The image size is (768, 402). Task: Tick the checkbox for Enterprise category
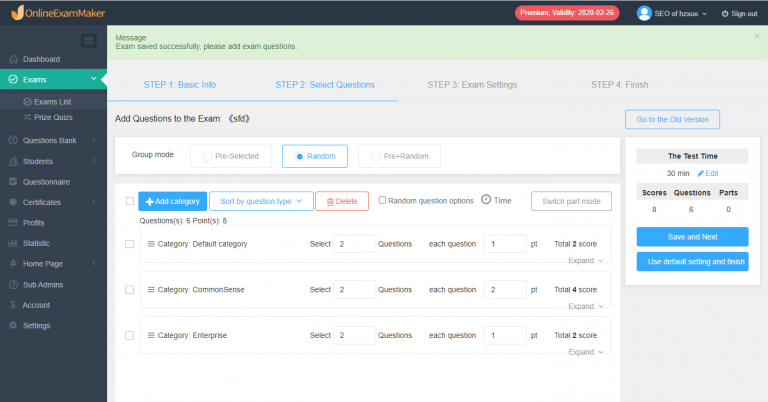[x=129, y=335]
